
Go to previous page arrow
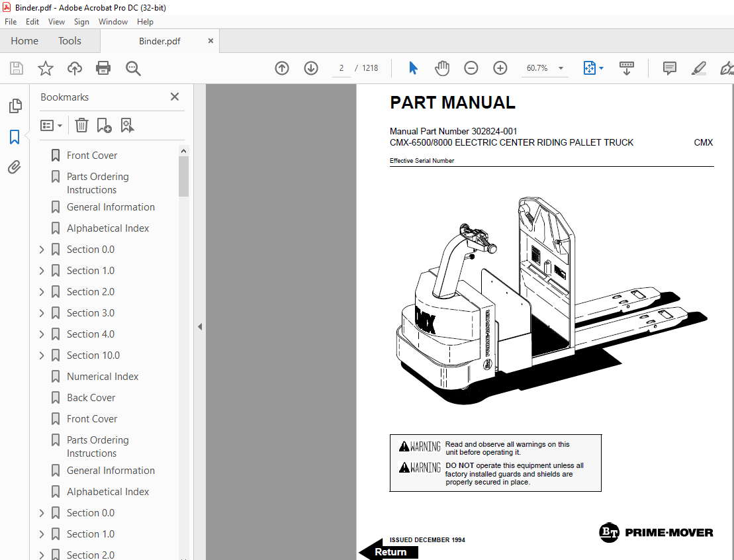(282, 68)
